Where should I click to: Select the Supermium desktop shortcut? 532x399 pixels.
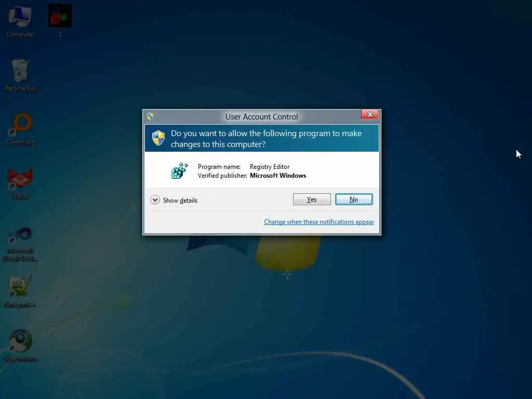[20, 345]
